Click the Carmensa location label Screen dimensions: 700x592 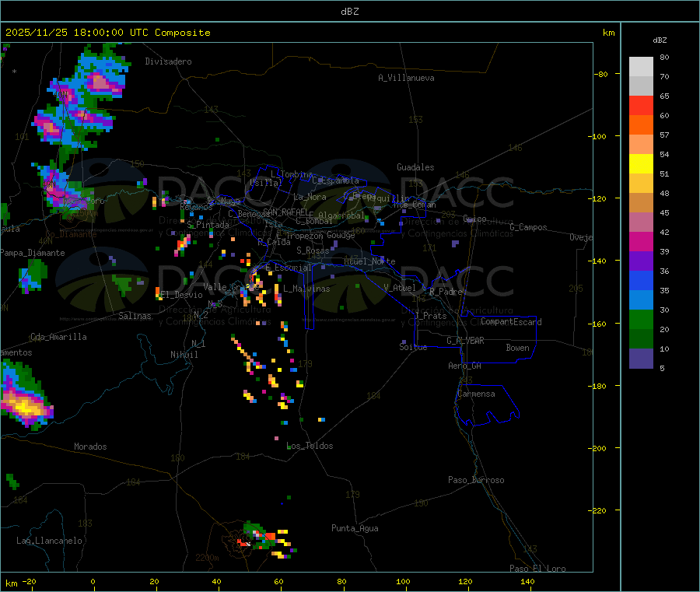point(476,394)
